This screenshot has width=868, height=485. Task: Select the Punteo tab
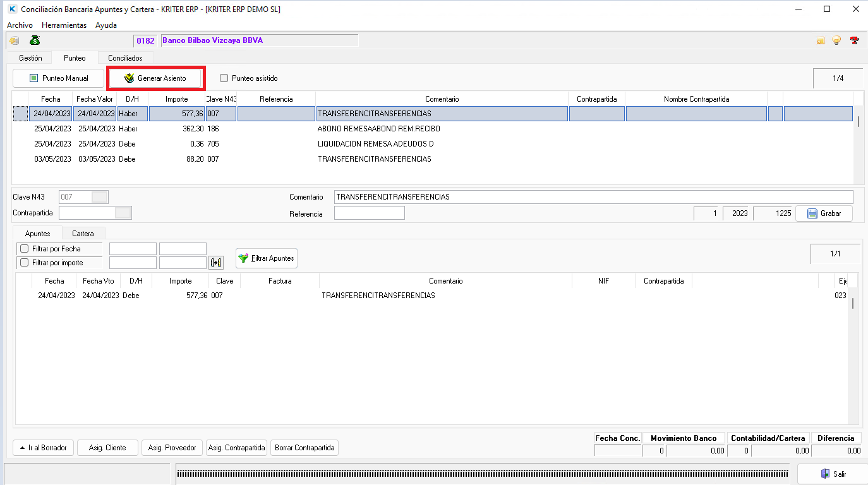[75, 58]
